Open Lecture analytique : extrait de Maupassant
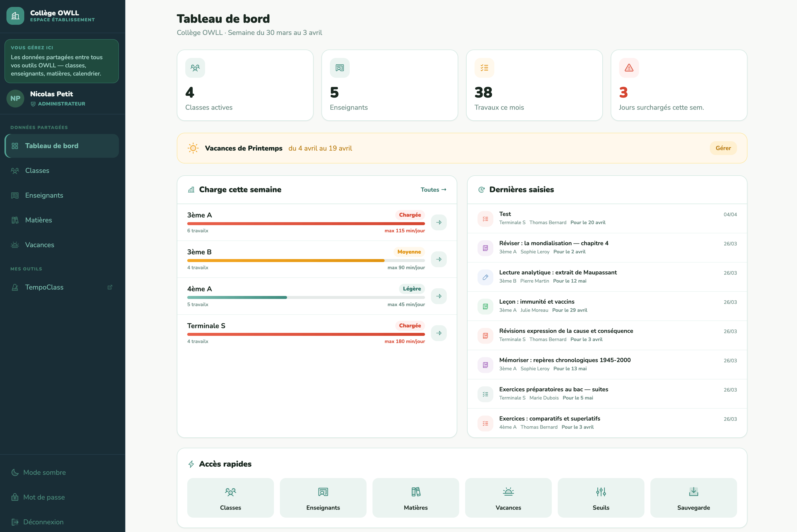797x532 pixels. (558, 272)
